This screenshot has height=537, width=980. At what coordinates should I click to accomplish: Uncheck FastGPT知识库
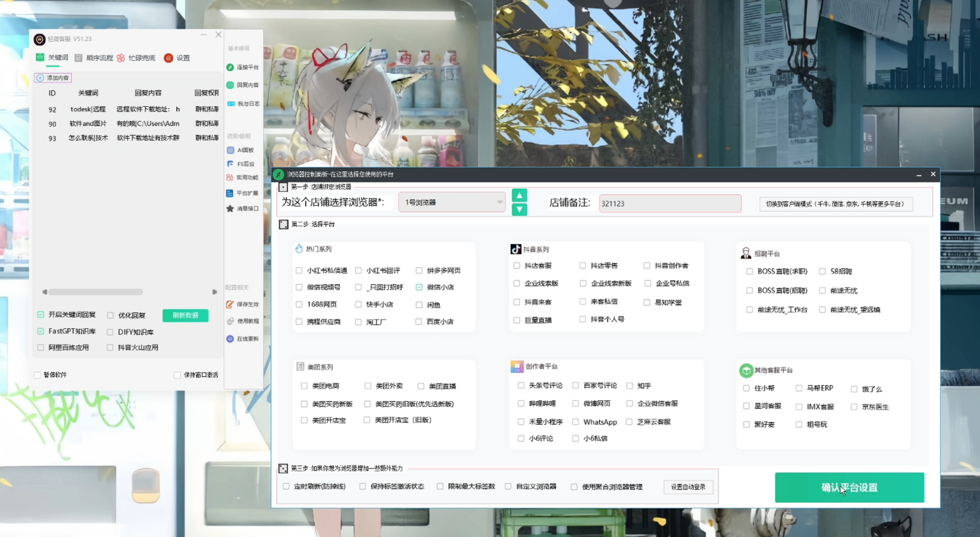click(41, 331)
